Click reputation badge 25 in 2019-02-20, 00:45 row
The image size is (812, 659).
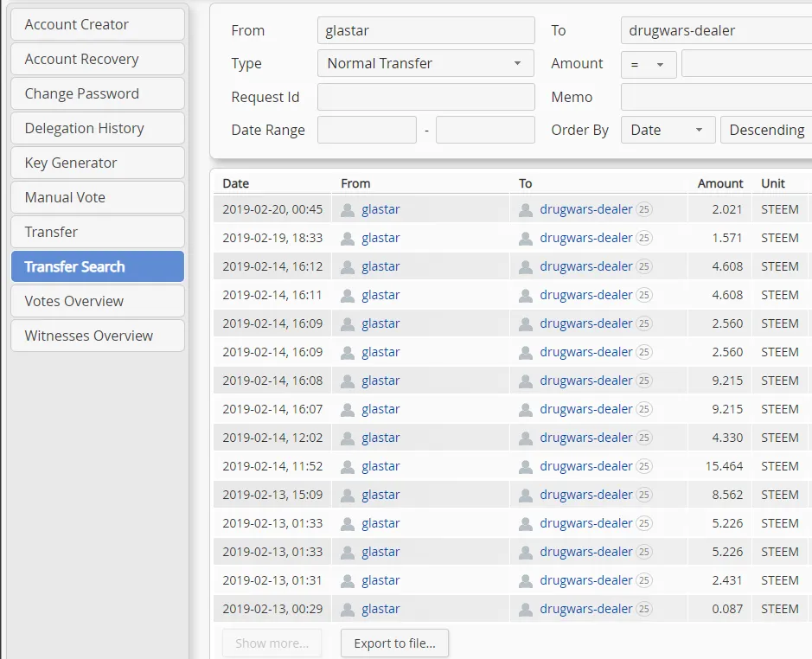click(643, 209)
